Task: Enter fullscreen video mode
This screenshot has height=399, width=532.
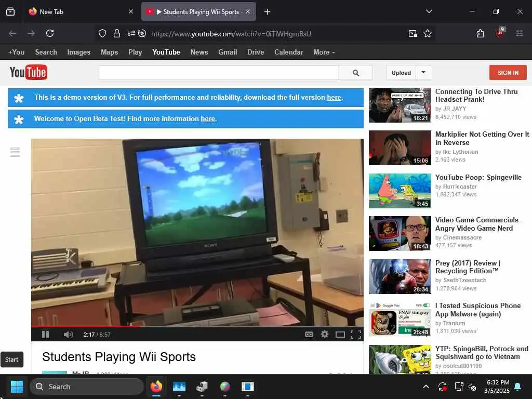Action: (355, 335)
